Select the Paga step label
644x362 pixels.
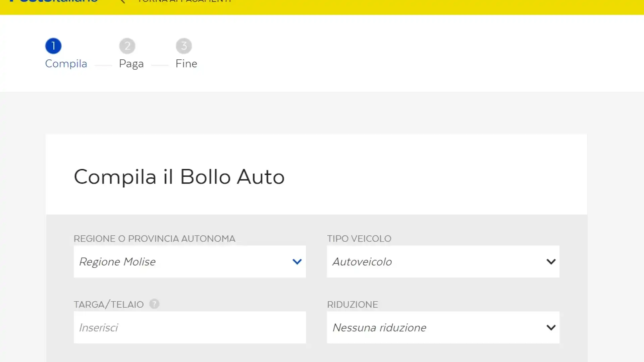click(x=131, y=64)
